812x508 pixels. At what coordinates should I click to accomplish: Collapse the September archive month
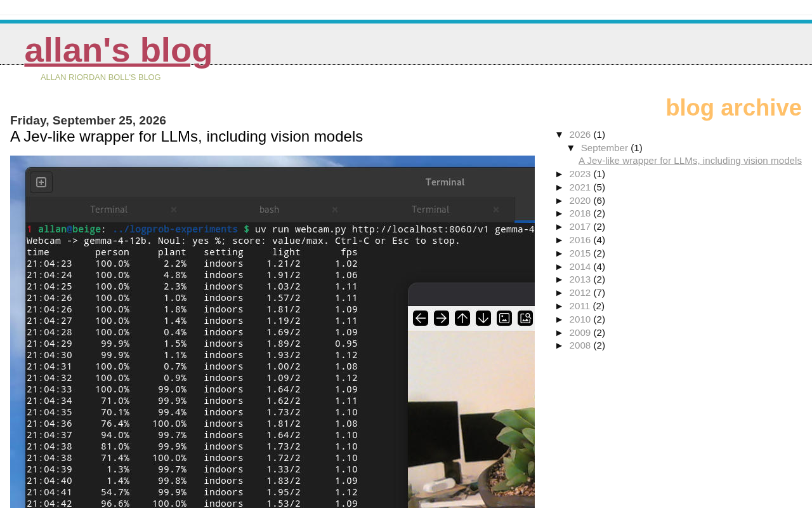(571, 148)
